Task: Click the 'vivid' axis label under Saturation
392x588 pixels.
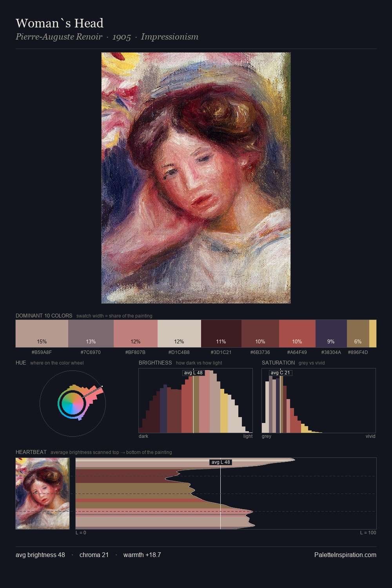Action: tap(370, 436)
